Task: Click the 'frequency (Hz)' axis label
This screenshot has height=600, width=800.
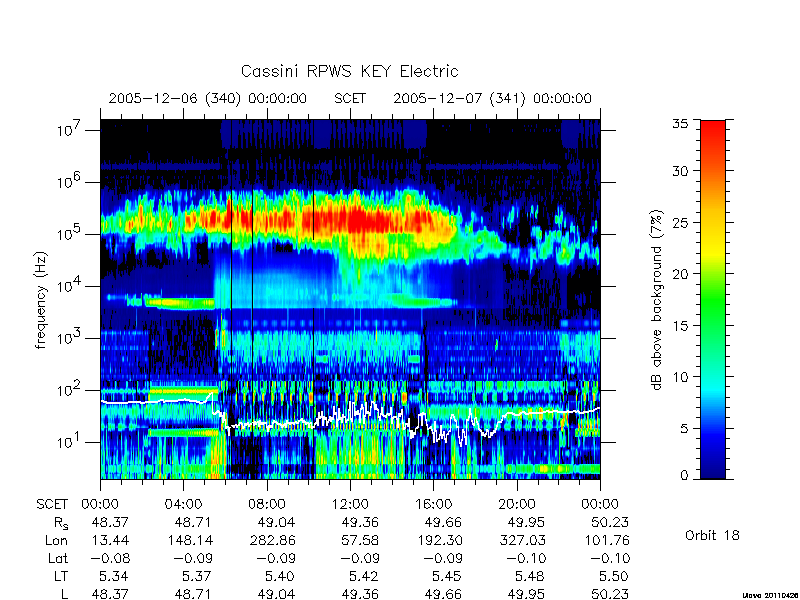Action: (41, 300)
